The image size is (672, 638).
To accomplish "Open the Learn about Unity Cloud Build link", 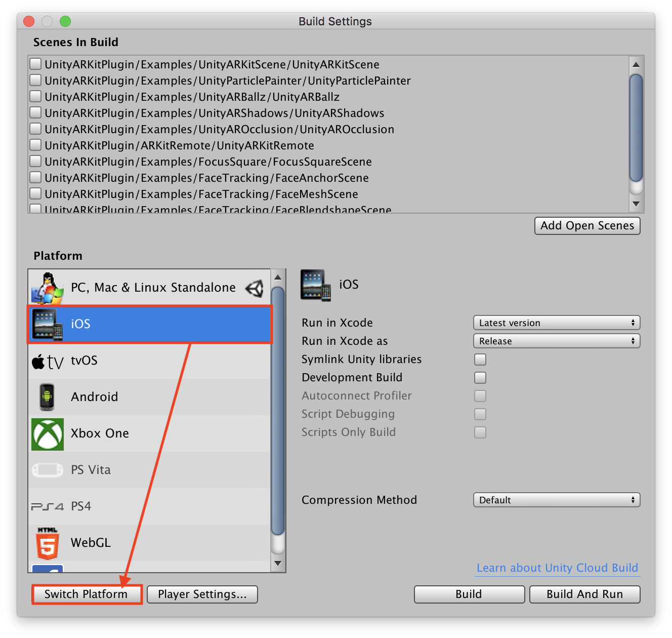I will (x=557, y=568).
